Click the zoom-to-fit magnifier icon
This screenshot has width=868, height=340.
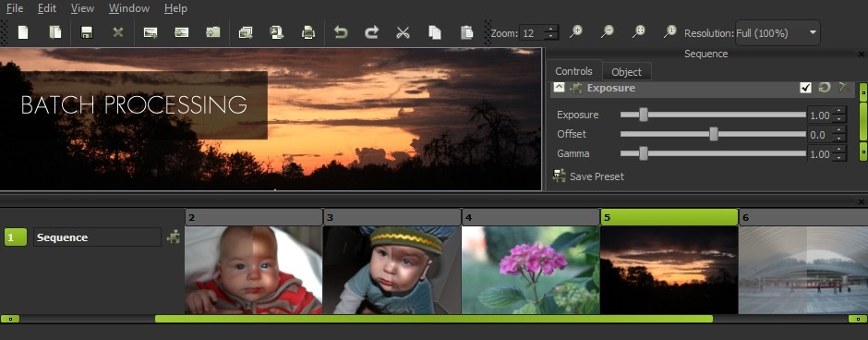639,31
